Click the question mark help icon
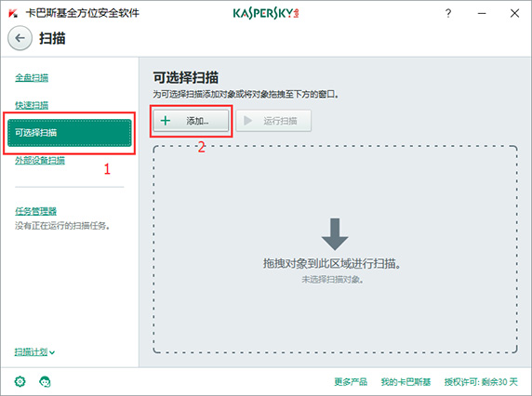The height and width of the screenshot is (396, 532). pos(448,13)
